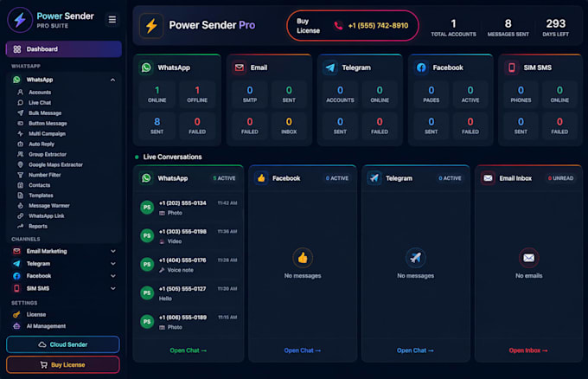Click the Number Filter funnel icon
This screenshot has width=588, height=379.
coord(20,175)
